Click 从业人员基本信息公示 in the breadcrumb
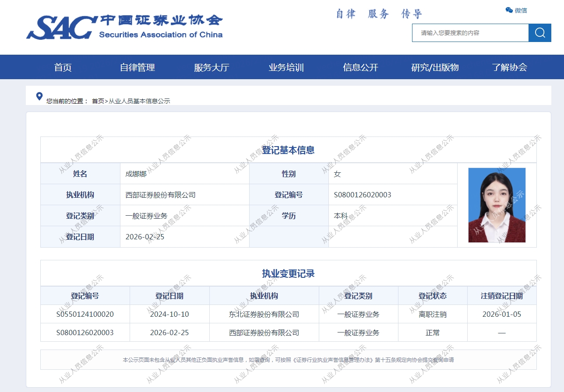Screen dimensions: 564x392 point(139,101)
